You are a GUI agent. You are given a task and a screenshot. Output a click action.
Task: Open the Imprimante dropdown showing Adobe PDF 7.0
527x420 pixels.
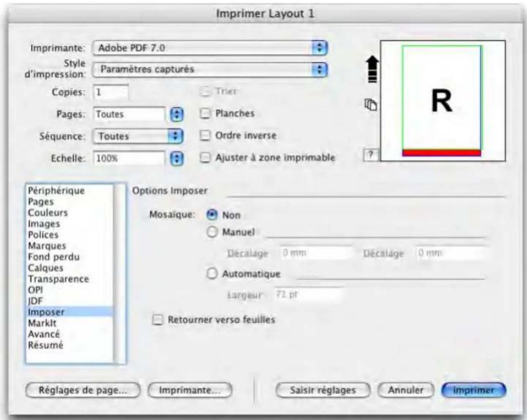coord(210,48)
